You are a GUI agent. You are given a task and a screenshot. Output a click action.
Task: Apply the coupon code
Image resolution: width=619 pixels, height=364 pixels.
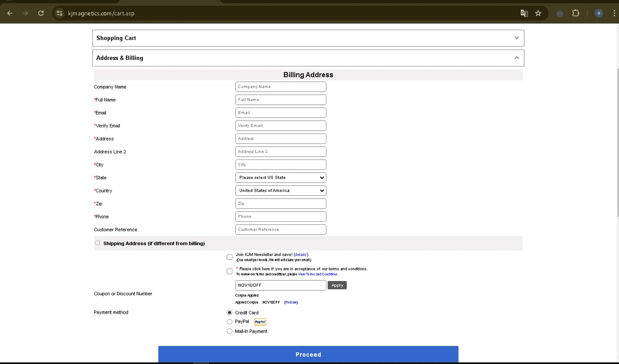coord(337,285)
